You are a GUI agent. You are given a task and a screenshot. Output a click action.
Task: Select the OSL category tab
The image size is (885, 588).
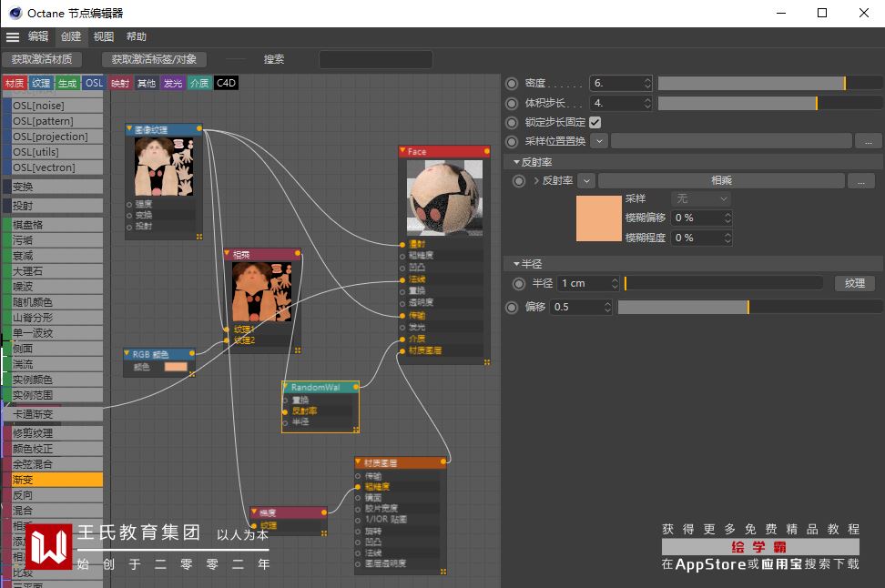pos(94,83)
